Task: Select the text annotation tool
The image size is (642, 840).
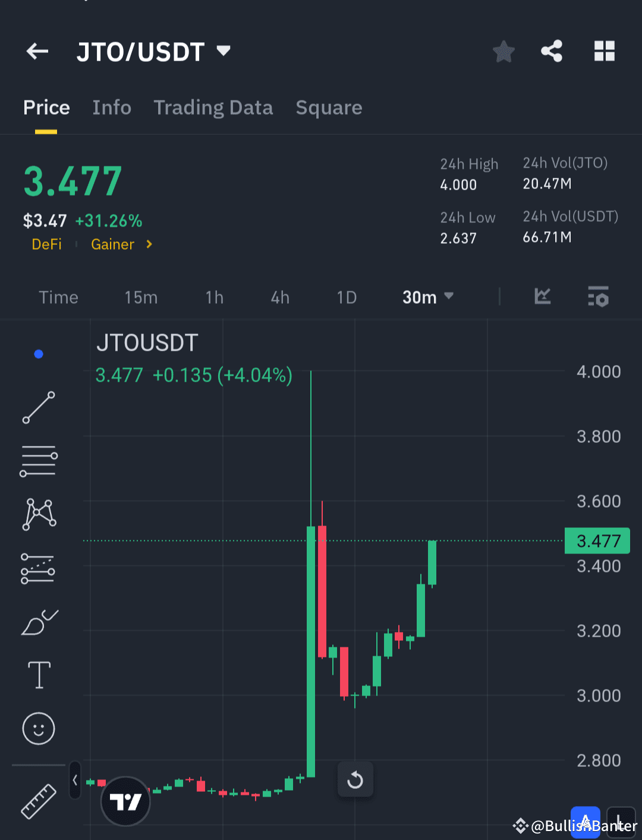Action: coord(38,675)
